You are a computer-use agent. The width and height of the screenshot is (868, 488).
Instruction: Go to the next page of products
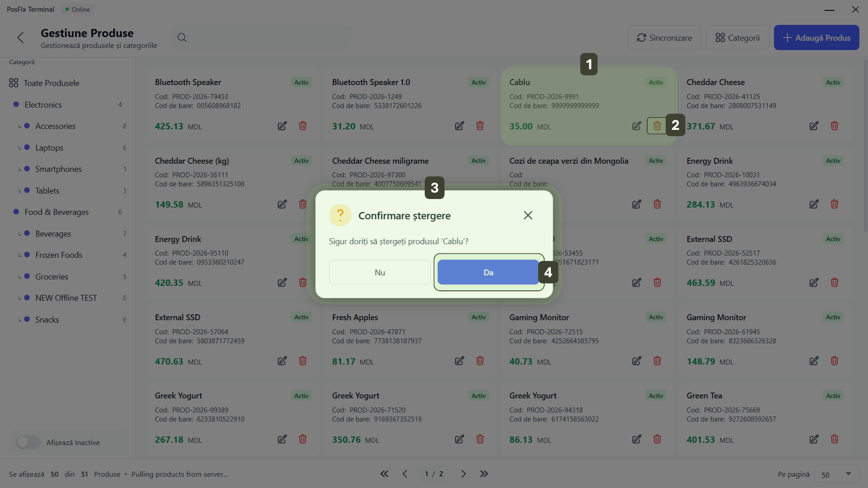click(x=463, y=474)
